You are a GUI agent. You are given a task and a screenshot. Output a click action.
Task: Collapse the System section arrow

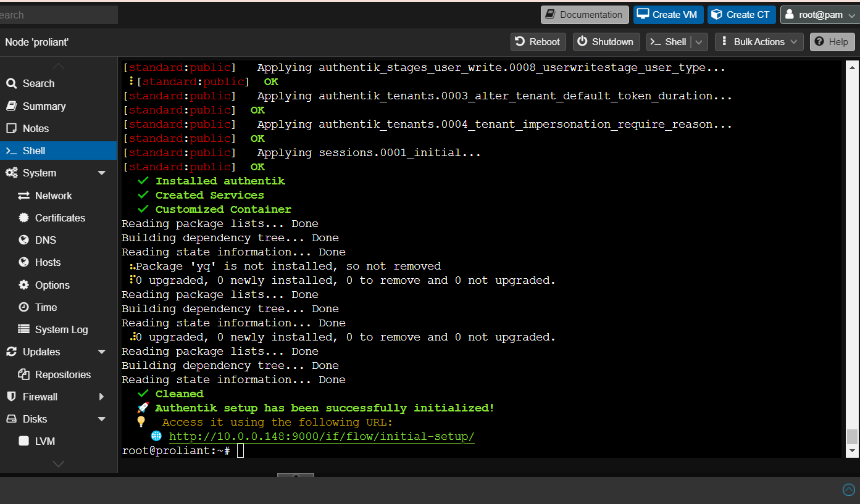102,173
